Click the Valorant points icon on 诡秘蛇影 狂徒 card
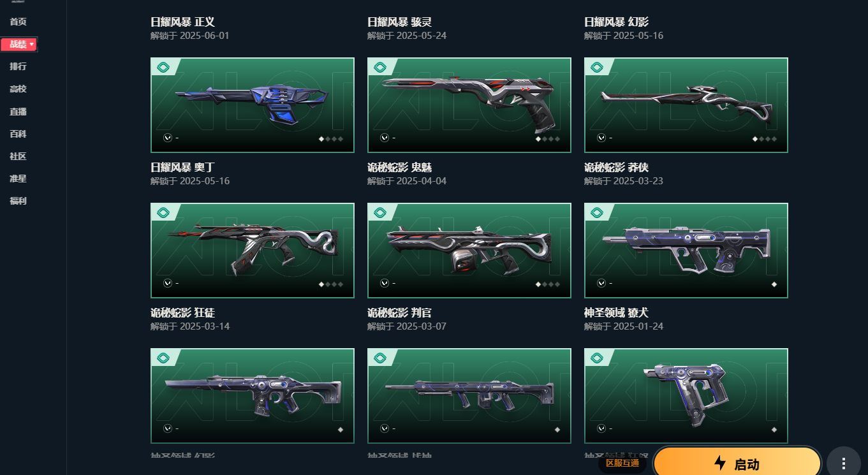The image size is (868, 475). pos(167,428)
